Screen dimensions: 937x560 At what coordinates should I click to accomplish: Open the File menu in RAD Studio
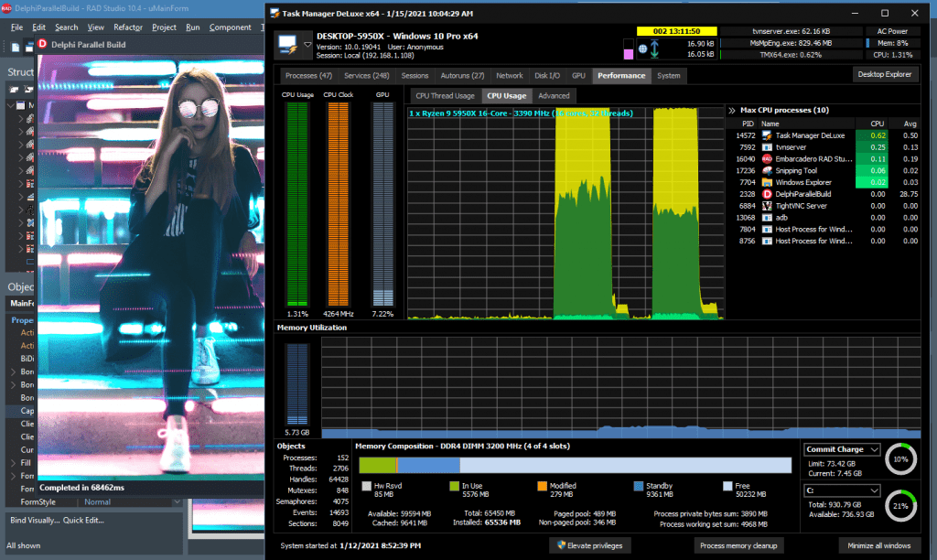16,27
